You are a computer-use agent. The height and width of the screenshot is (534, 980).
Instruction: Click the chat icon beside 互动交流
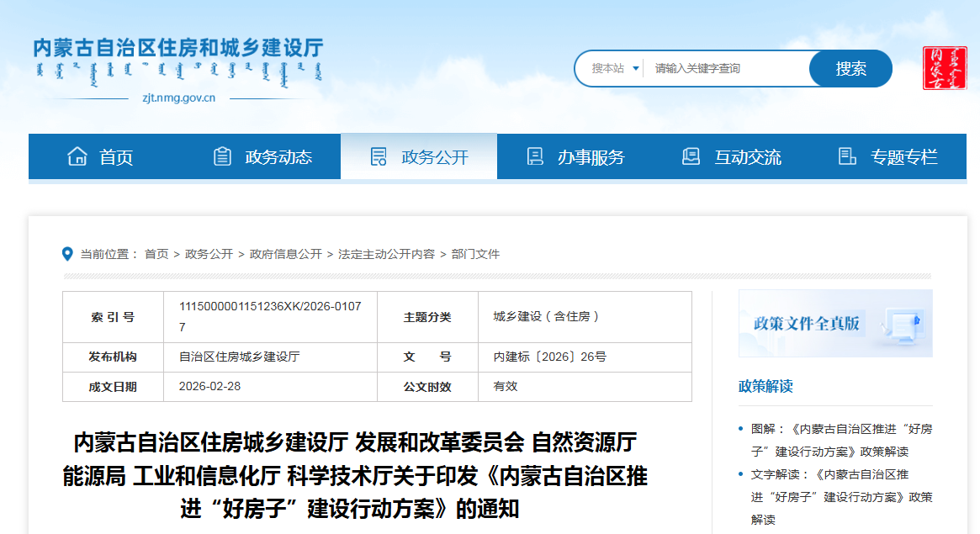pyautogui.click(x=691, y=156)
